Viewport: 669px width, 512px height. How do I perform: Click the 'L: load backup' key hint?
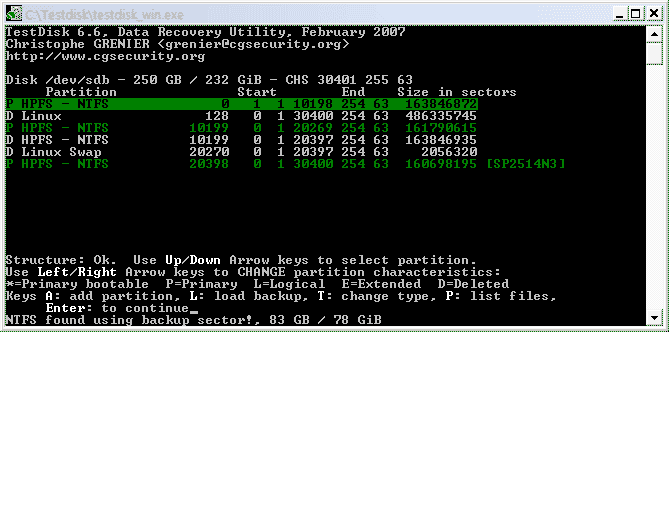pyautogui.click(x=249, y=296)
